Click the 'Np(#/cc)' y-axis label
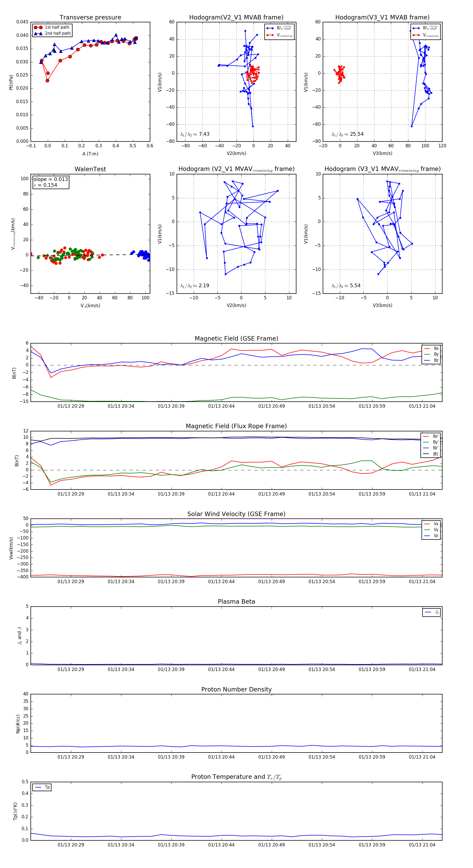The height and width of the screenshot is (868, 473). point(18,724)
